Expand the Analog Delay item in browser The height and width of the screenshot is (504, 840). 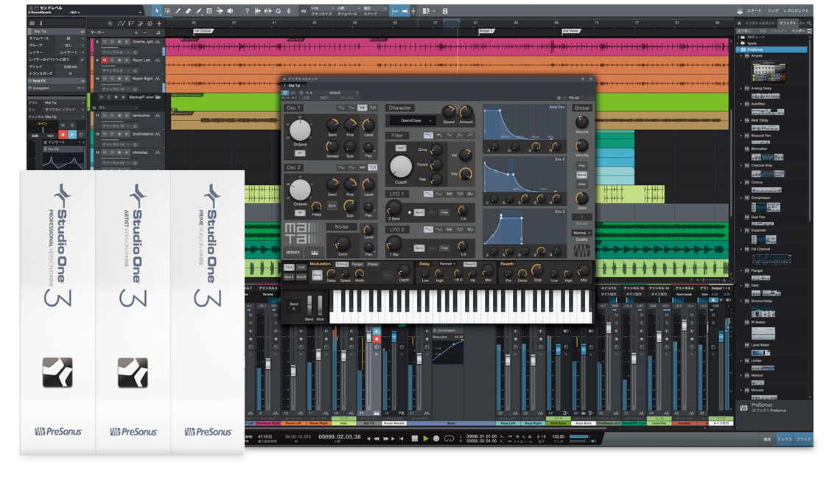(x=741, y=88)
